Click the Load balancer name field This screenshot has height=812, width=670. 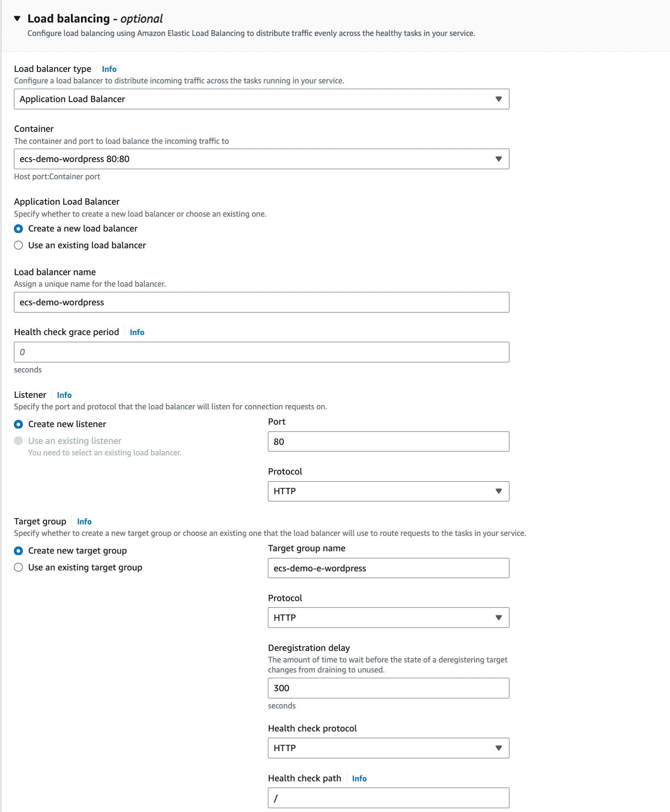[x=262, y=302]
